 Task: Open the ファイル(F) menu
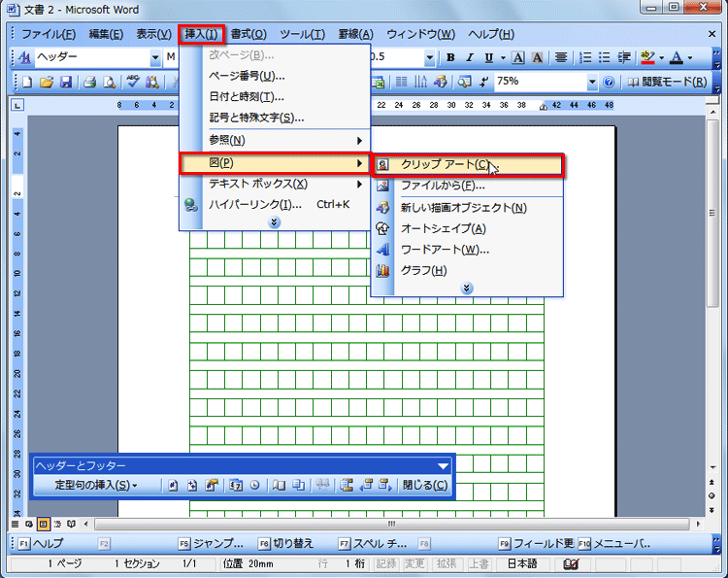pos(49,34)
